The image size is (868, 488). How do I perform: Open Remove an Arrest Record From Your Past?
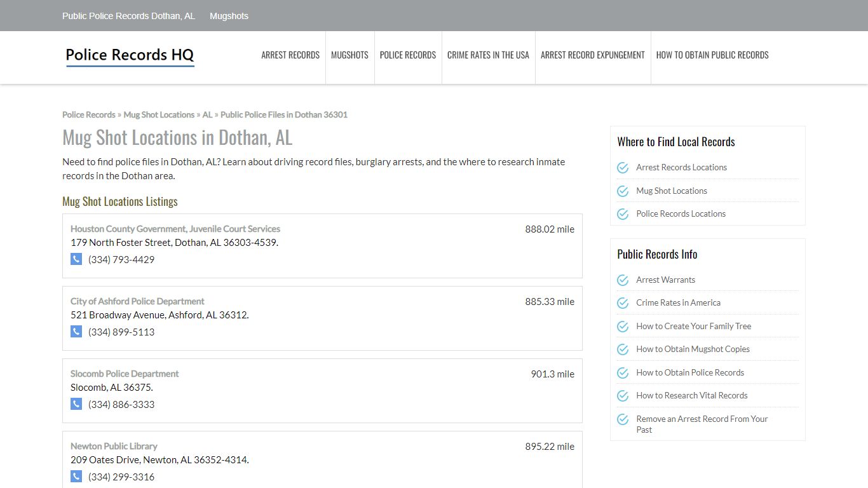point(702,424)
